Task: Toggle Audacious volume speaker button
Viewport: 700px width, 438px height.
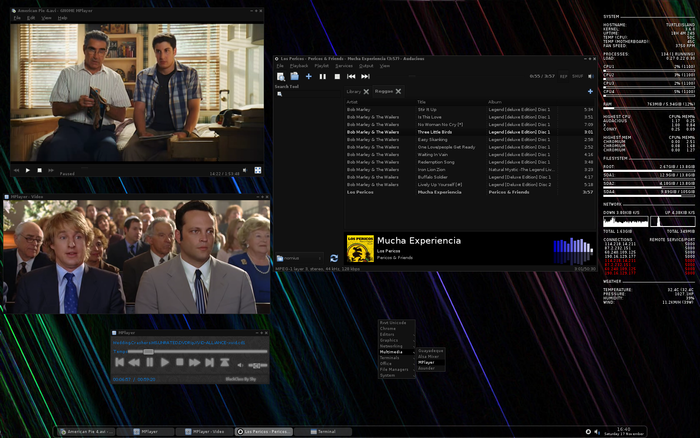Action: 591,76
